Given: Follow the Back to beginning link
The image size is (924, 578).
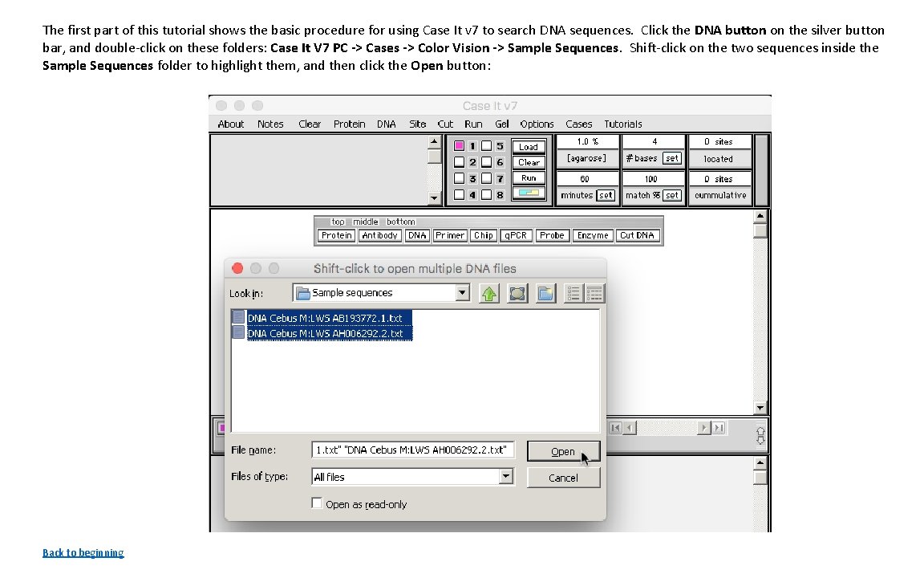Looking at the screenshot, I should click(x=83, y=552).
